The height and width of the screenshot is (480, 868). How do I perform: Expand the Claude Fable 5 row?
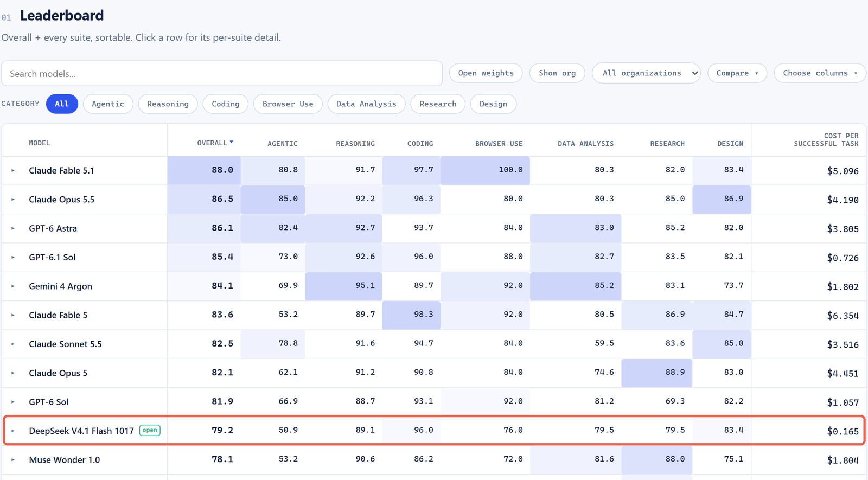(13, 315)
